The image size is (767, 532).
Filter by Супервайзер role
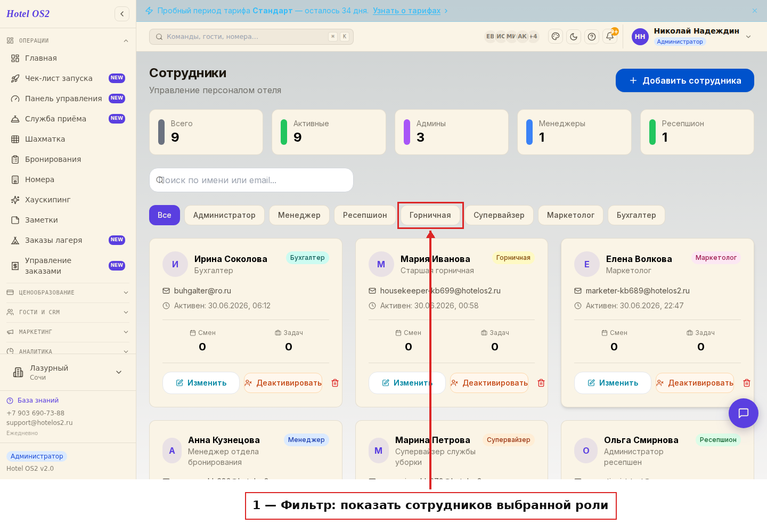click(x=499, y=215)
